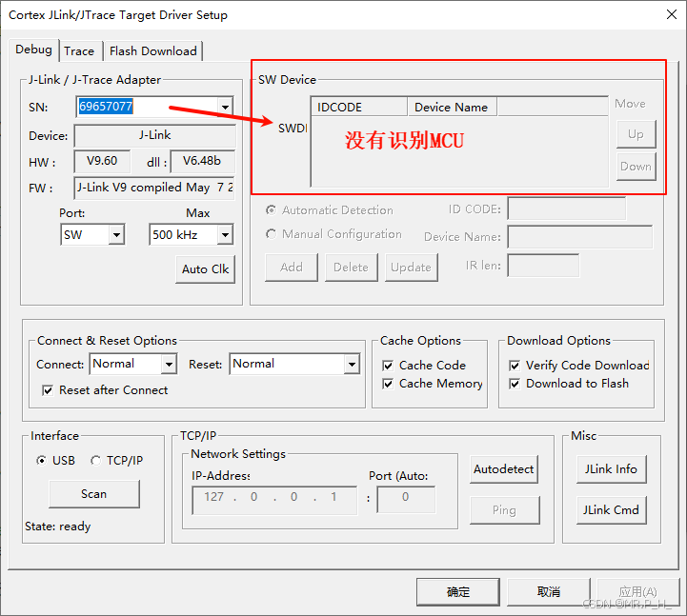Toggle Verify Code Download checkbox
Screen dimensions: 687x616
point(515,366)
